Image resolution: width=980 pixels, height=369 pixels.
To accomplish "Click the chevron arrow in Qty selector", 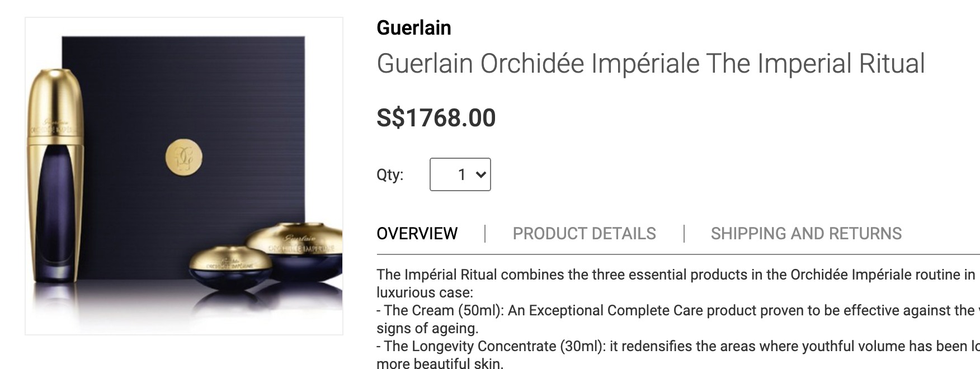I will 480,174.
